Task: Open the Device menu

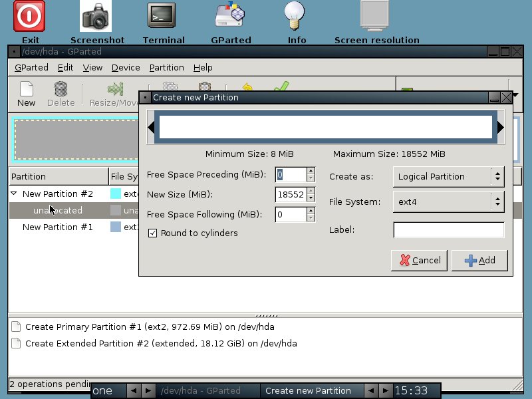Action: point(126,68)
